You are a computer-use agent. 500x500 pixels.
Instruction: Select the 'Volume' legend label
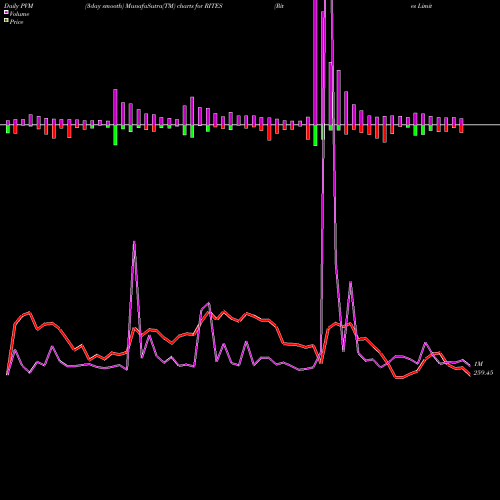pos(19,14)
